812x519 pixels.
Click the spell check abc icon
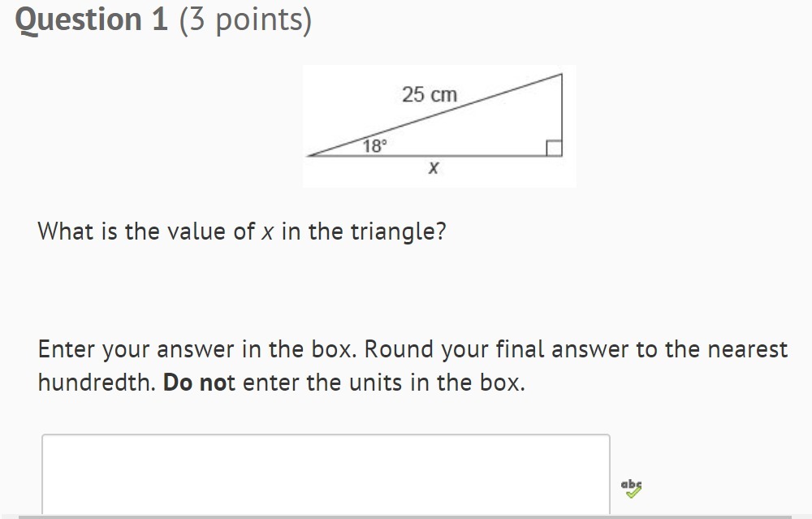tap(631, 488)
